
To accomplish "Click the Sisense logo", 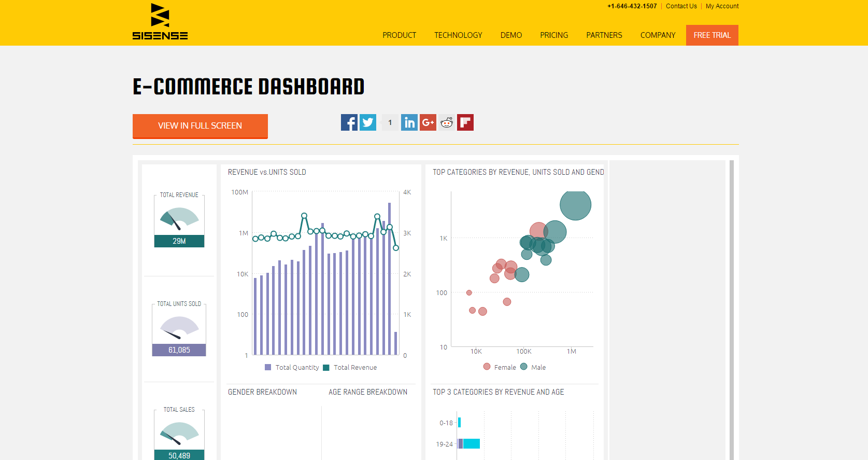I will tap(160, 22).
